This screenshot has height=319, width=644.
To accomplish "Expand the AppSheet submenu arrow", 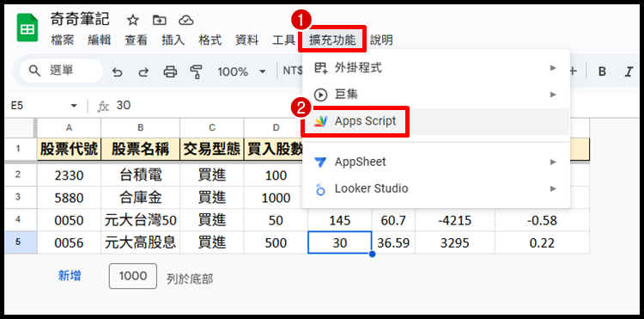I will (x=553, y=162).
